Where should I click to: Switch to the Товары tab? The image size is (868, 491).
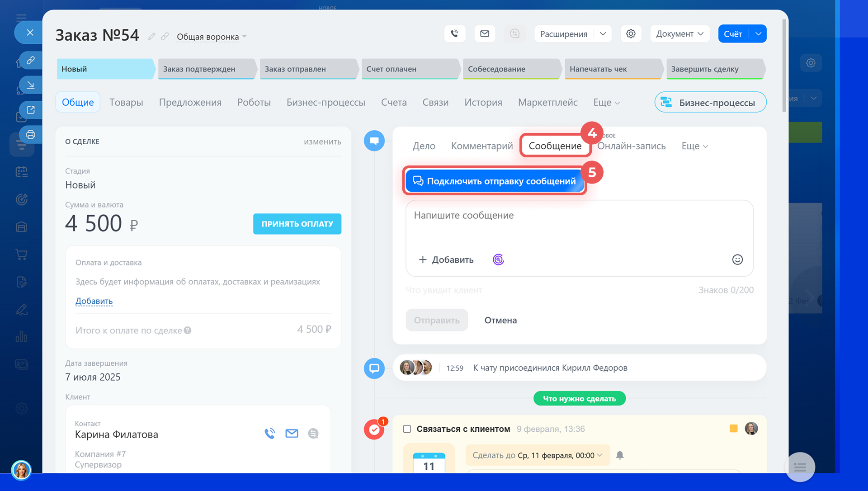click(x=126, y=103)
